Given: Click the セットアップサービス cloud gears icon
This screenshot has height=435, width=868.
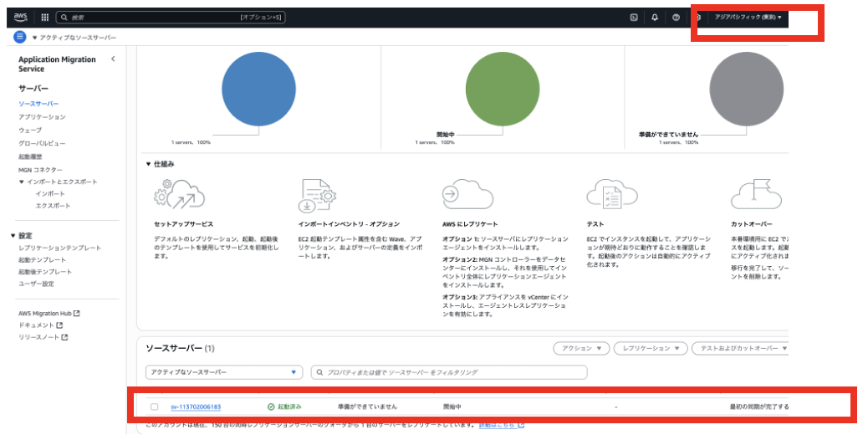Looking at the screenshot, I should coord(179,194).
